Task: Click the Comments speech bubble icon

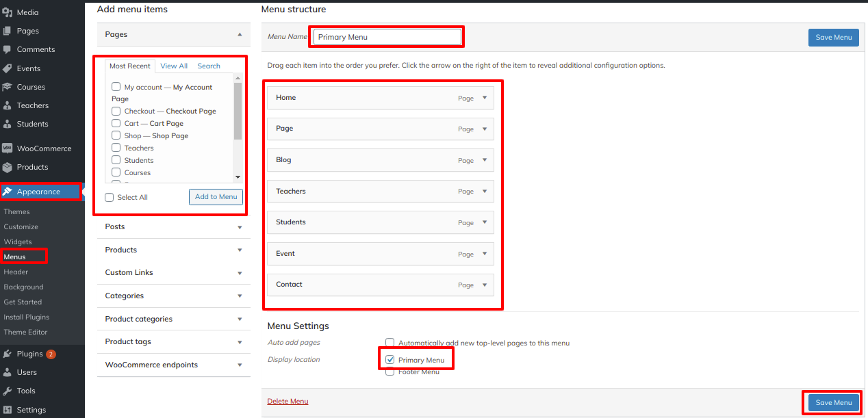Action: pos(8,49)
